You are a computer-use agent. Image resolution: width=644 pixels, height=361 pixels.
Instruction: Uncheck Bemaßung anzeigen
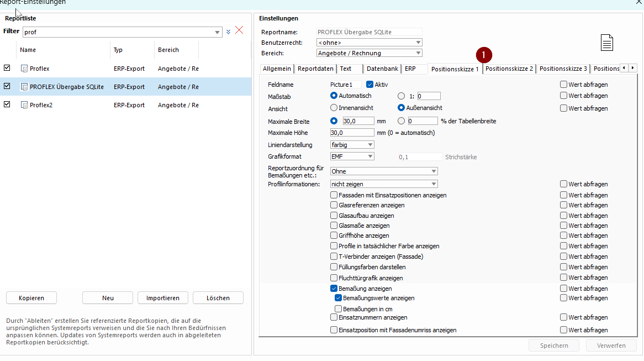coord(334,289)
